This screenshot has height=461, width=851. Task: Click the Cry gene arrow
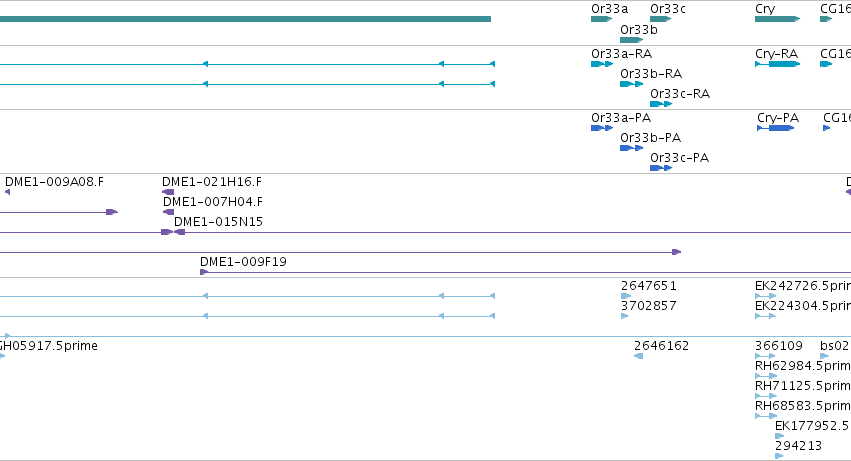777,19
